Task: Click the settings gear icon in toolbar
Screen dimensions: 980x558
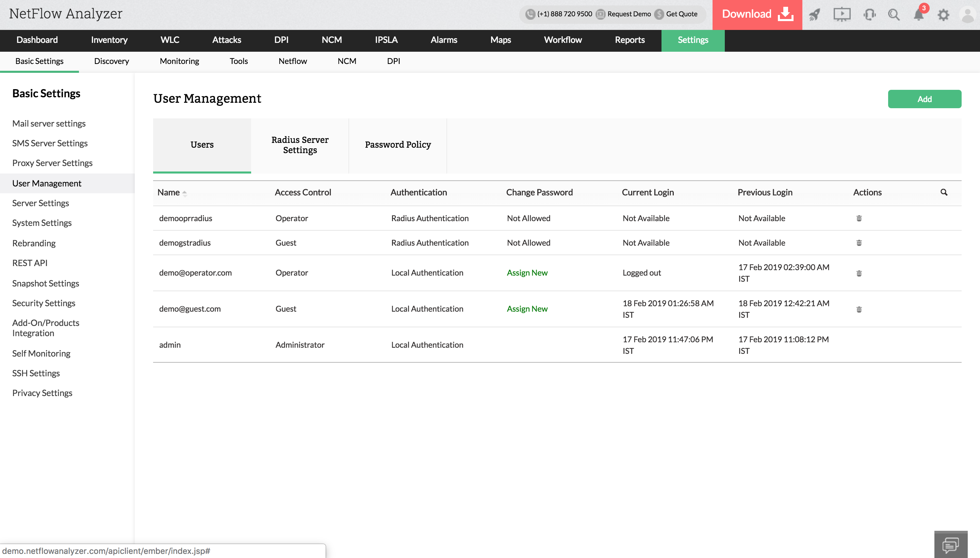Action: pyautogui.click(x=943, y=15)
